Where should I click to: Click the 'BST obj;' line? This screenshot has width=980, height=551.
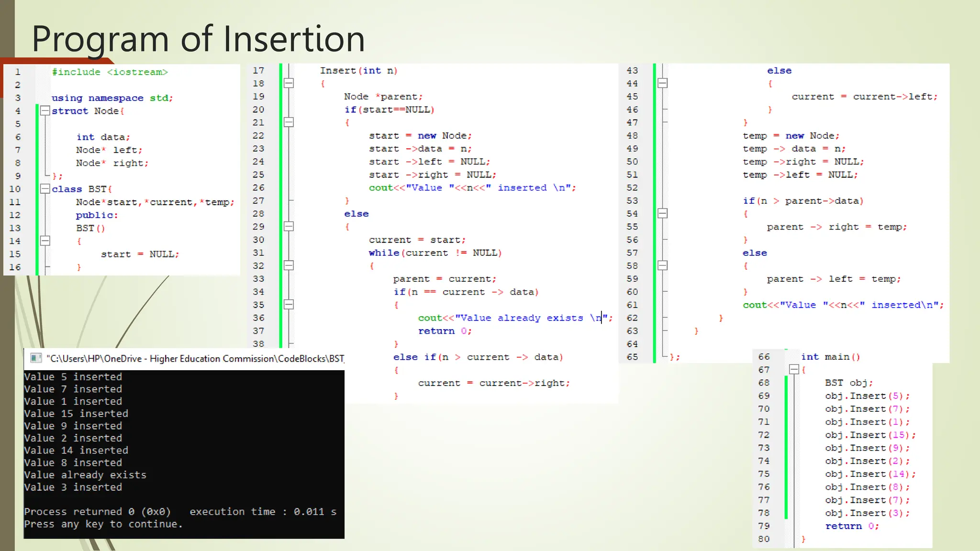click(849, 383)
